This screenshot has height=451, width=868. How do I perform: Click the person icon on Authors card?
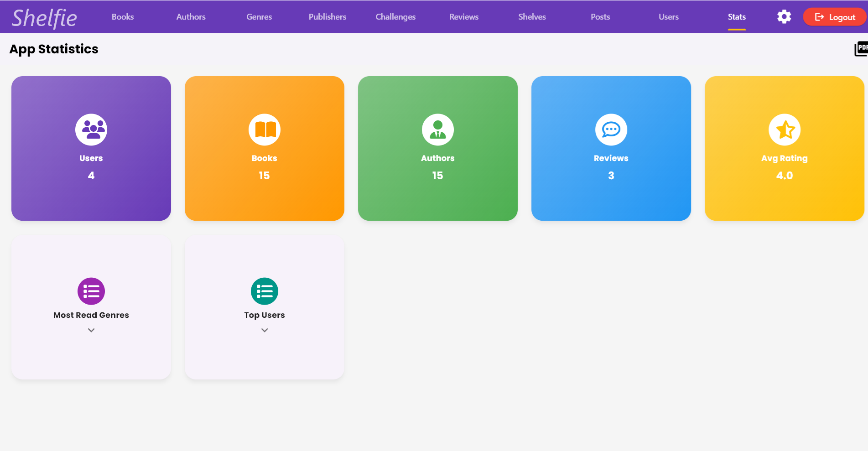tap(438, 130)
